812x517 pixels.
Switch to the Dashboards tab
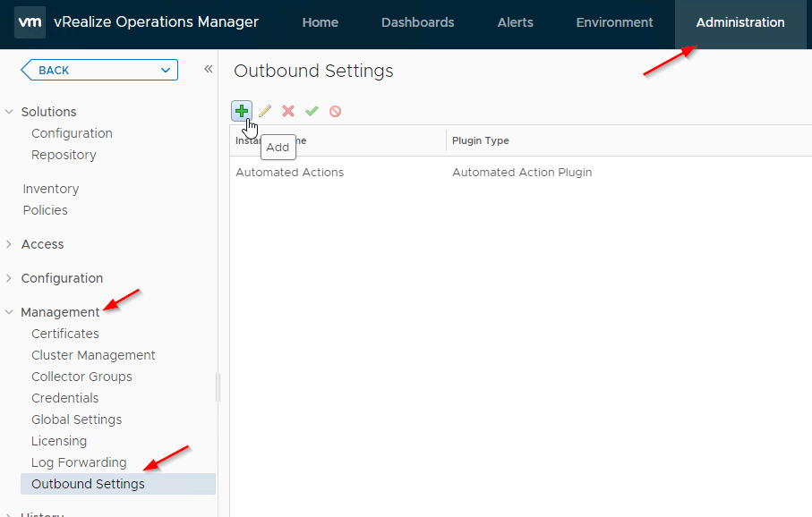[417, 22]
